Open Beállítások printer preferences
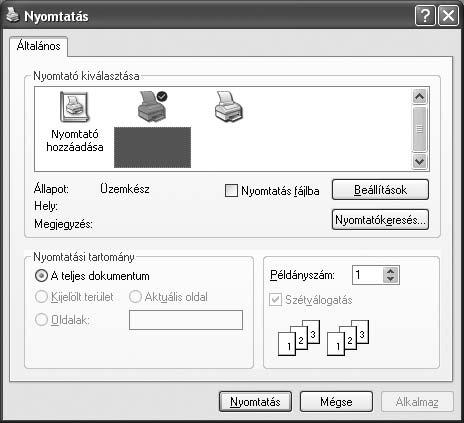Image resolution: width=464 pixels, height=423 pixels. [x=380, y=190]
